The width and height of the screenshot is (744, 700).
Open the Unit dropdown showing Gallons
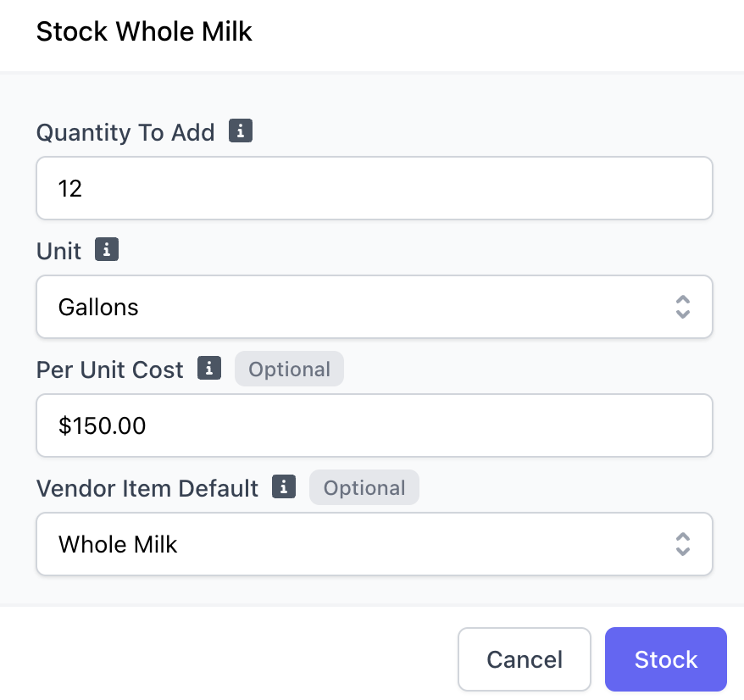[x=375, y=307]
